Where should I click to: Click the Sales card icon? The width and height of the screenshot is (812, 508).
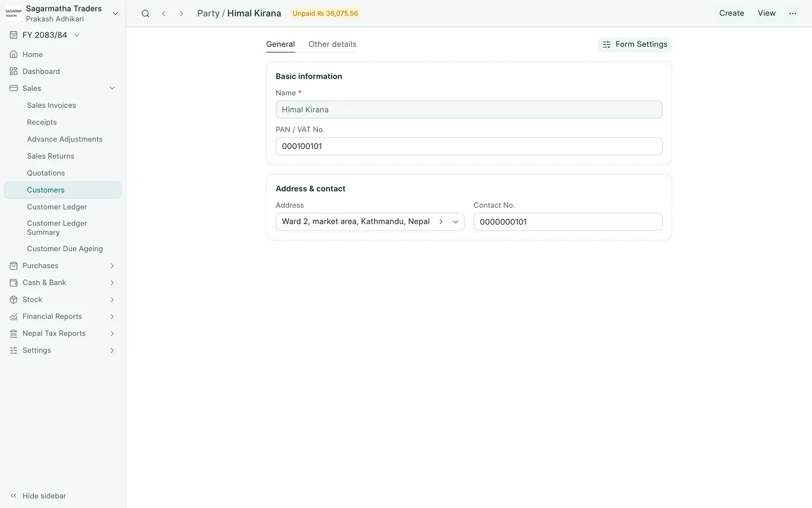(14, 89)
